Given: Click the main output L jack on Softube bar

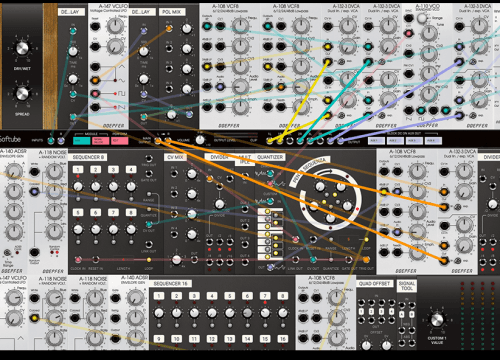Looking at the screenshot, I should (158, 141).
